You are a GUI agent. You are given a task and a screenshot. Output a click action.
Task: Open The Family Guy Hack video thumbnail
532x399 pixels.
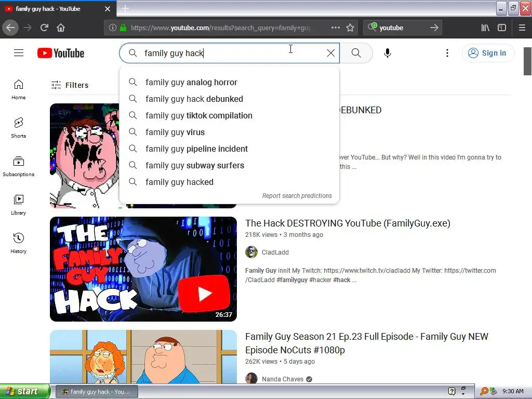click(143, 269)
